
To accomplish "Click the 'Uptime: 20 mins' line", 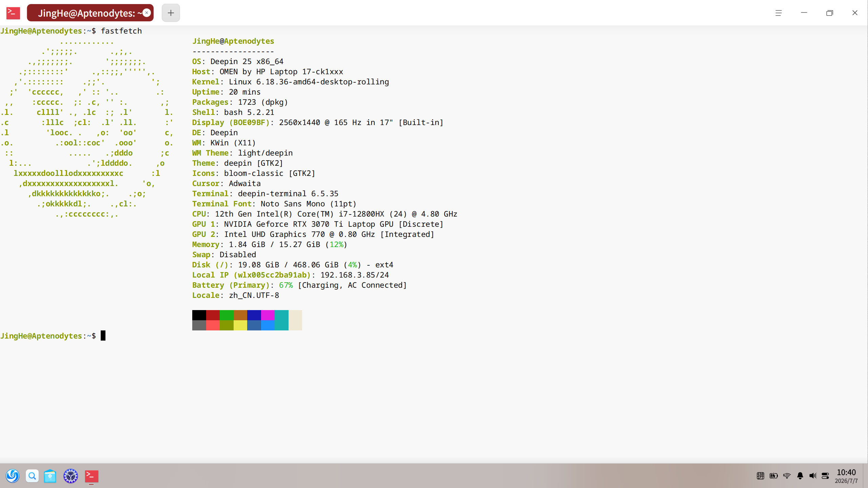I will pyautogui.click(x=226, y=92).
